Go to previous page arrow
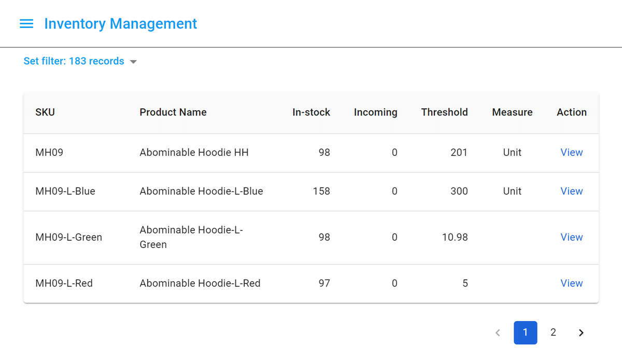Image resolution: width=622 pixels, height=364 pixels. pos(498,333)
